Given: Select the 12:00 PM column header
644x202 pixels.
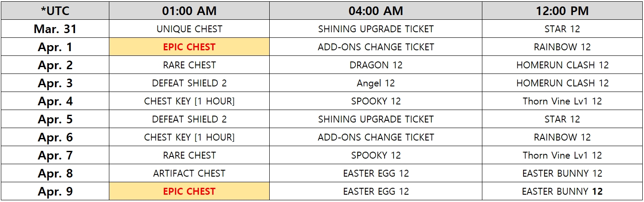Looking at the screenshot, I should coord(562,11).
